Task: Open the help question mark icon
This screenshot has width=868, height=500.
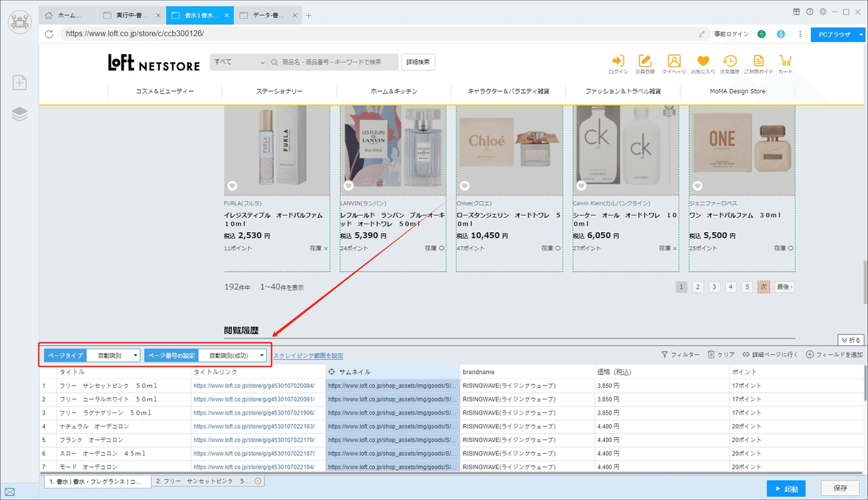Action: [x=809, y=12]
